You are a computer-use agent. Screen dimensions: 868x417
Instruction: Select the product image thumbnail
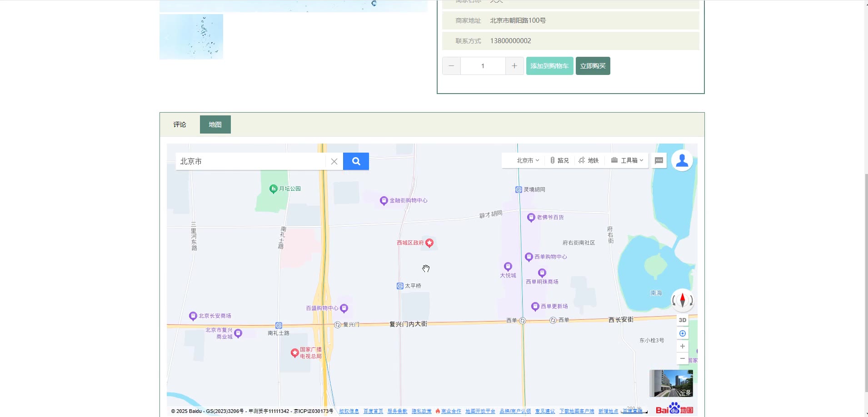[x=191, y=37]
